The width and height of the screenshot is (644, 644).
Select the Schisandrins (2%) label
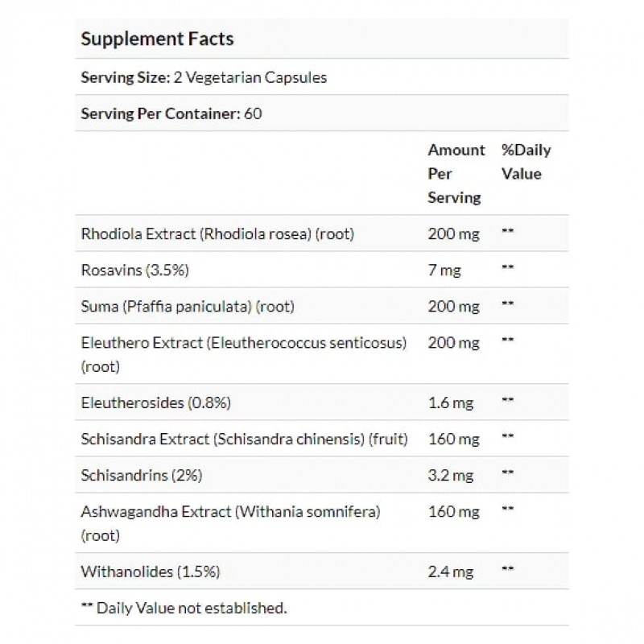pyautogui.click(x=142, y=475)
